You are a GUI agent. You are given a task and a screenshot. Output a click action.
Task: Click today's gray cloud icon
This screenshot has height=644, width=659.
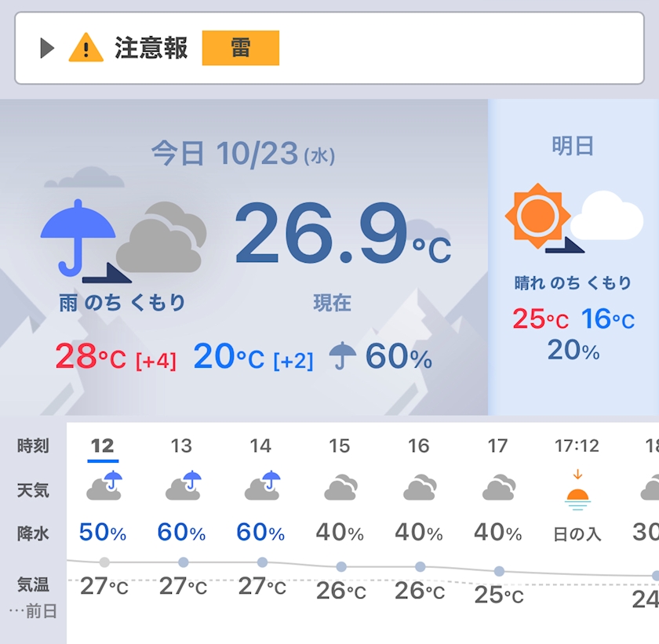[x=162, y=237]
